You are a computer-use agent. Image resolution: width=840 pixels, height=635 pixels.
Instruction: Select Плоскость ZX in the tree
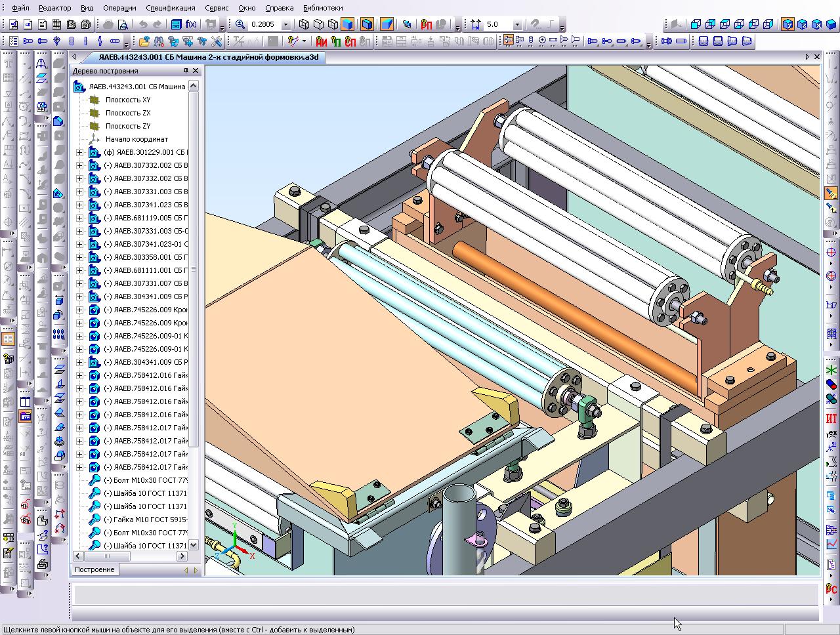128,113
